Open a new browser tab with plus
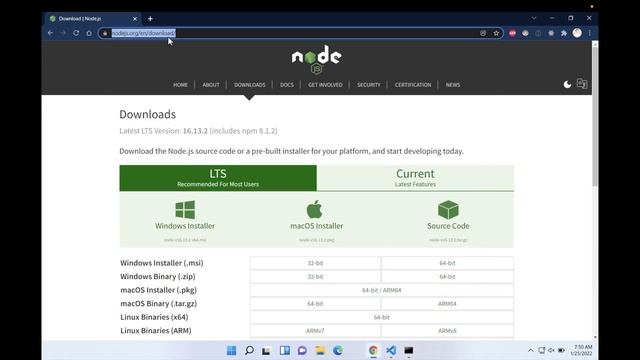This screenshot has height=360, width=640. pyautogui.click(x=150, y=19)
